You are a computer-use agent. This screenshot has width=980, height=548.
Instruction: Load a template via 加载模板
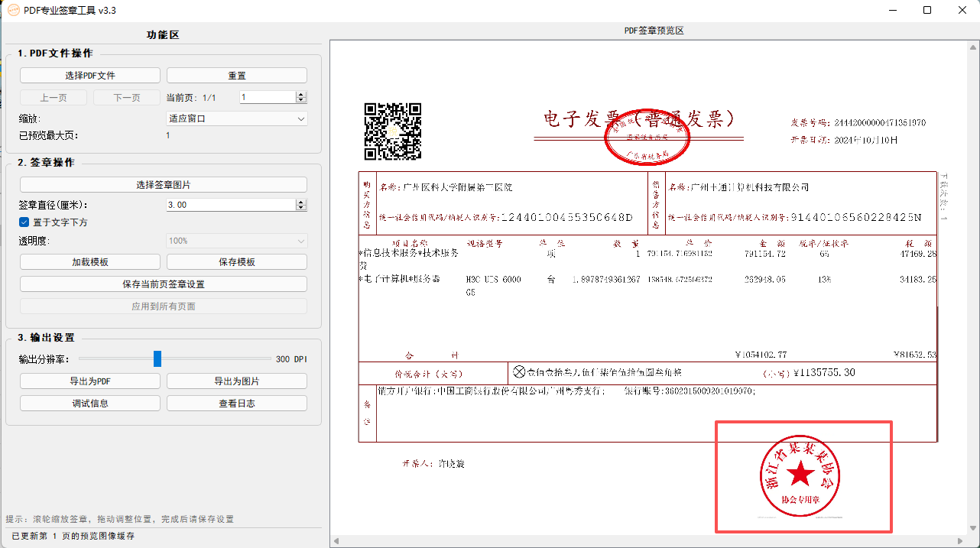89,261
